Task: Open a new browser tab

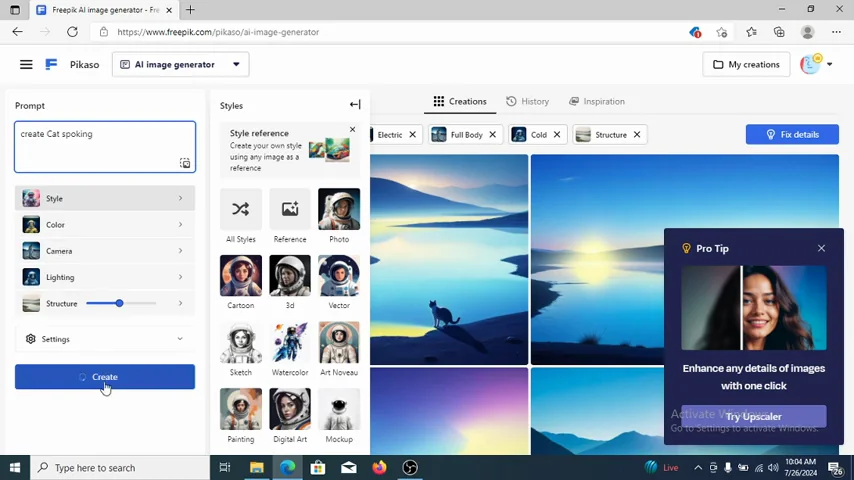Action: (x=190, y=10)
